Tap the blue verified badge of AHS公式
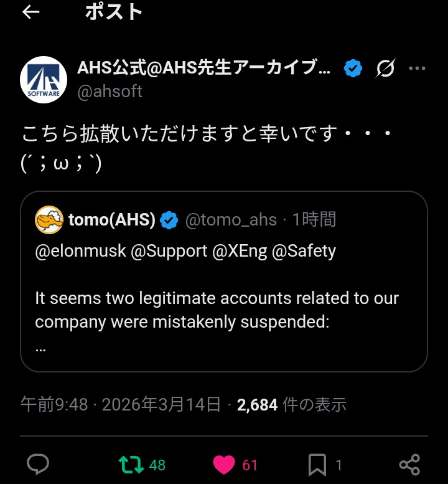The width and height of the screenshot is (448, 484). pyautogui.click(x=353, y=69)
